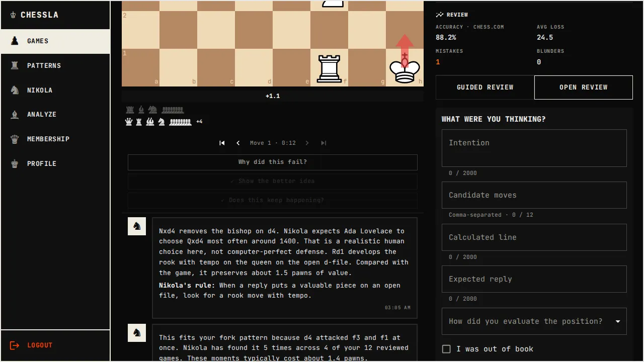Image resolution: width=644 pixels, height=362 pixels.
Task: Skip to the last move
Action: 324,143
